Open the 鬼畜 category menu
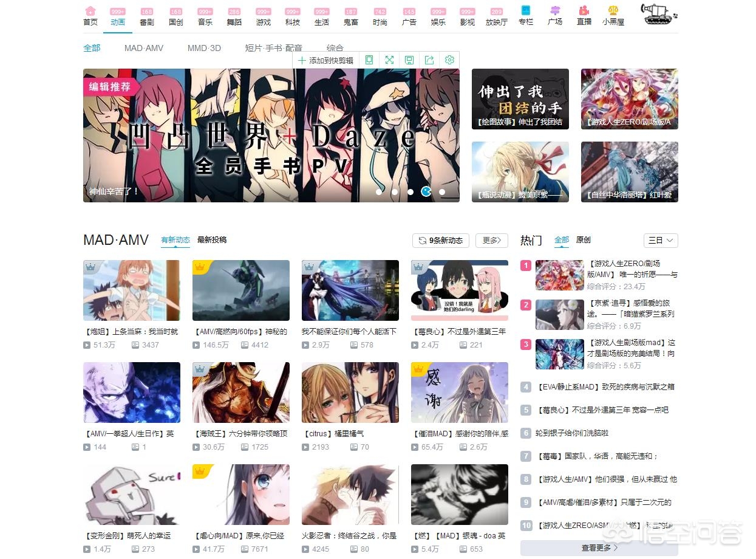 (x=351, y=17)
